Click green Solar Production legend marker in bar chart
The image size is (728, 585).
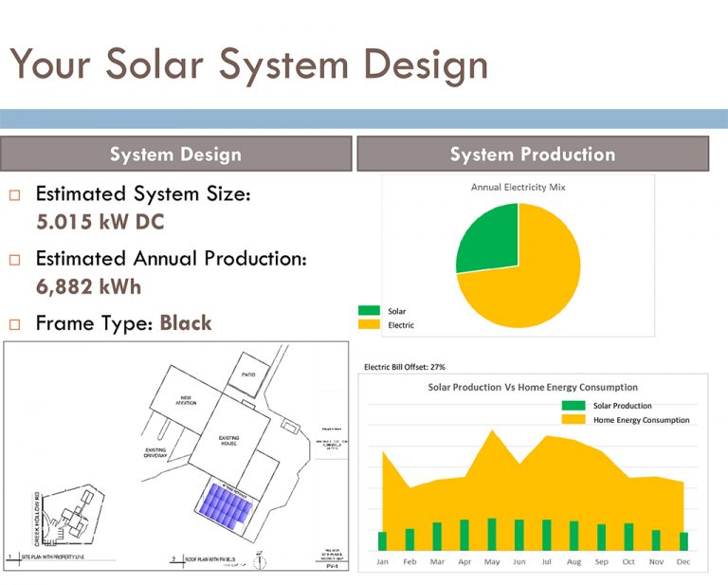click(574, 406)
